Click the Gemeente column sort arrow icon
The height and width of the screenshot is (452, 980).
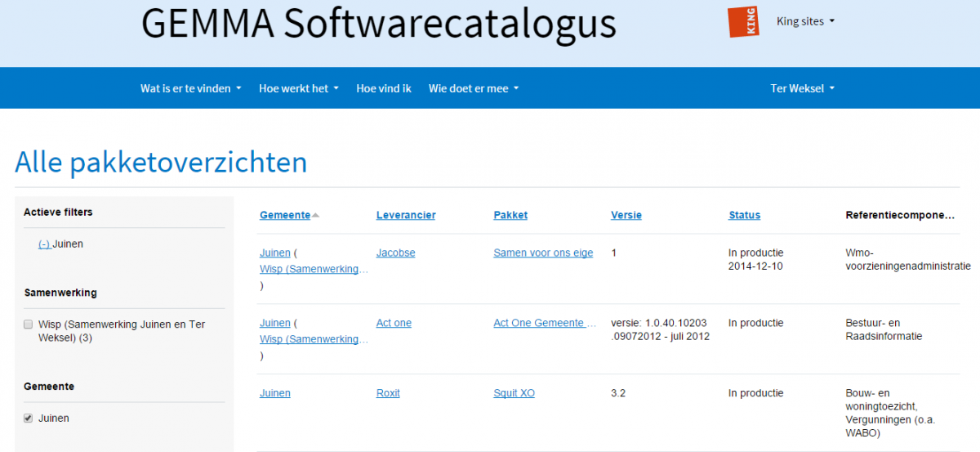tap(315, 216)
